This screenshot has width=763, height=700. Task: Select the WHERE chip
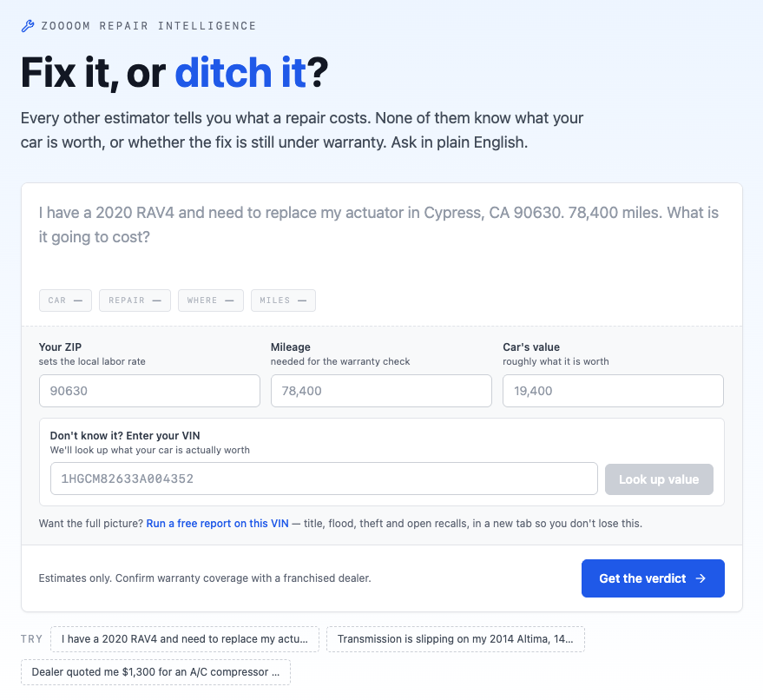point(211,300)
